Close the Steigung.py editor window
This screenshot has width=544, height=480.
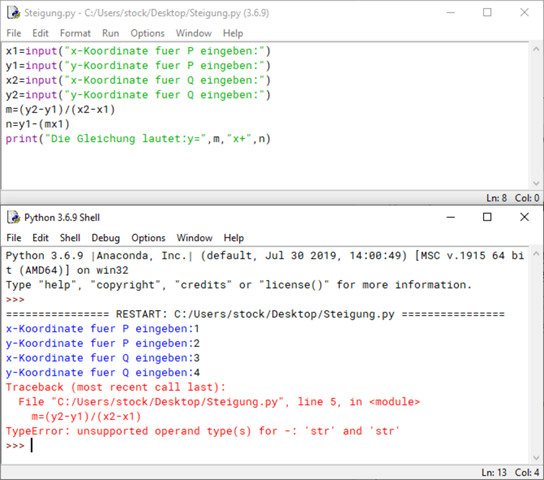point(524,13)
